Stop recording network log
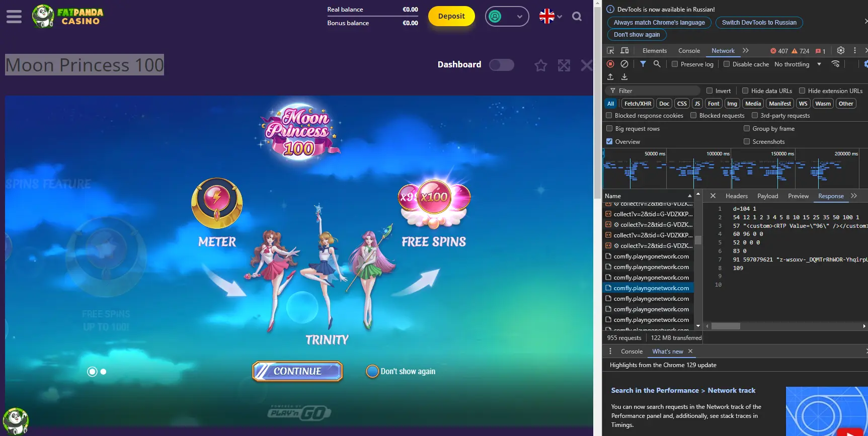This screenshot has width=868, height=436. point(610,64)
